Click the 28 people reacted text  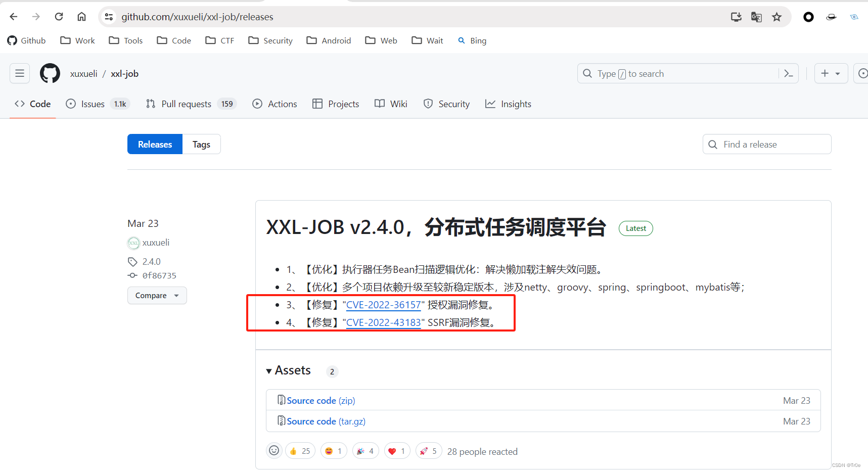(482, 451)
